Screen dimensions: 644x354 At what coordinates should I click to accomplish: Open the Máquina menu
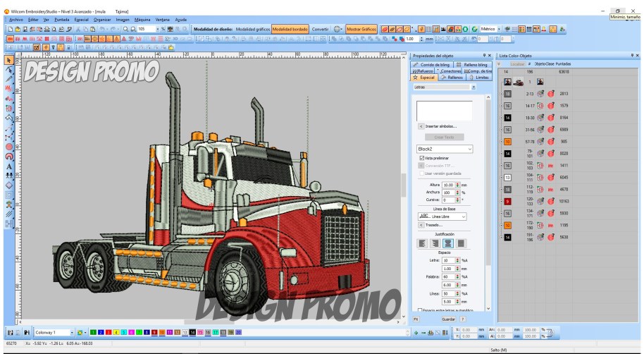point(142,19)
